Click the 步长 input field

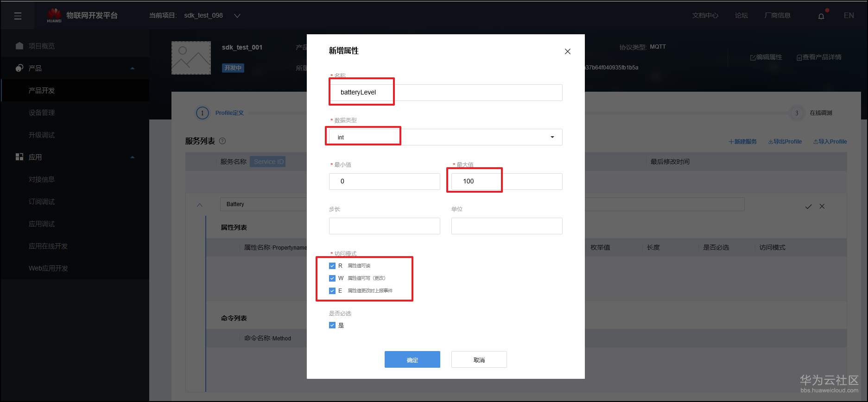coord(385,226)
